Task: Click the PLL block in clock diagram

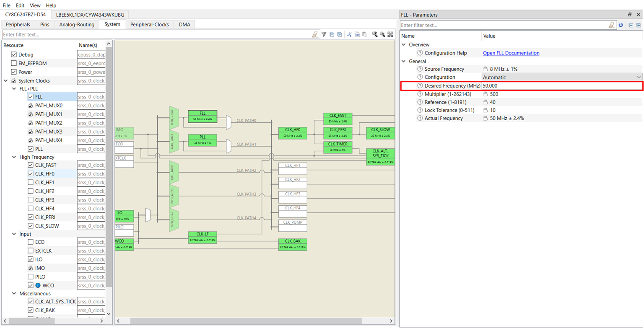Action: pyautogui.click(x=203, y=140)
